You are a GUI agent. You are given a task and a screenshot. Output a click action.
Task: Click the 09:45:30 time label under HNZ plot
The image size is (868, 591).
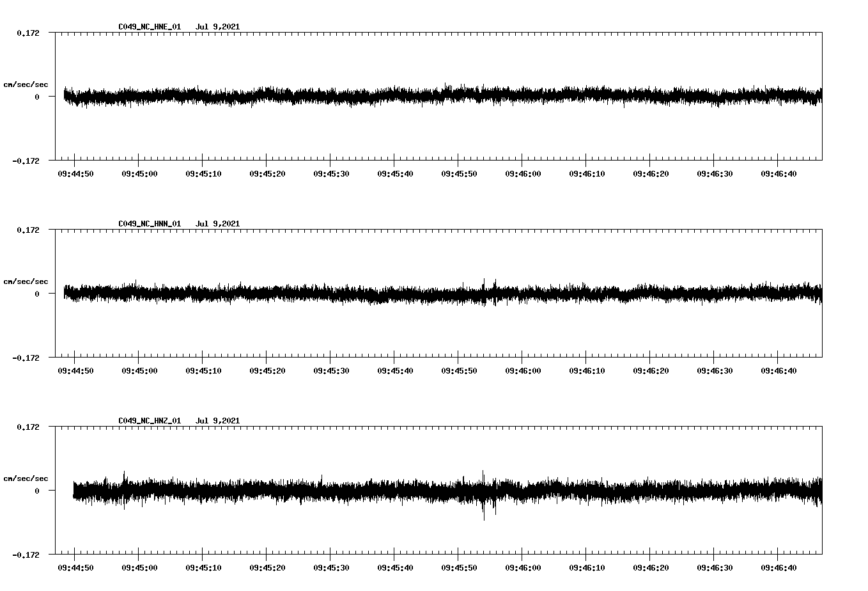click(331, 568)
